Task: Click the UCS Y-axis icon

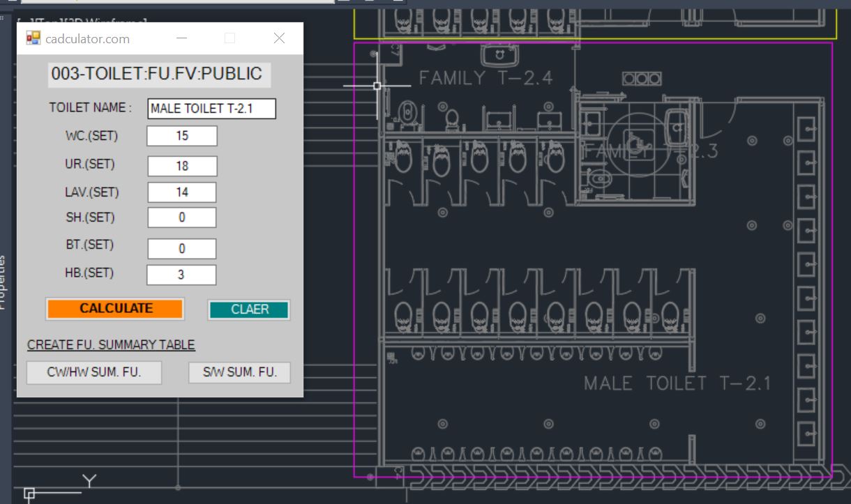Action: click(x=89, y=480)
